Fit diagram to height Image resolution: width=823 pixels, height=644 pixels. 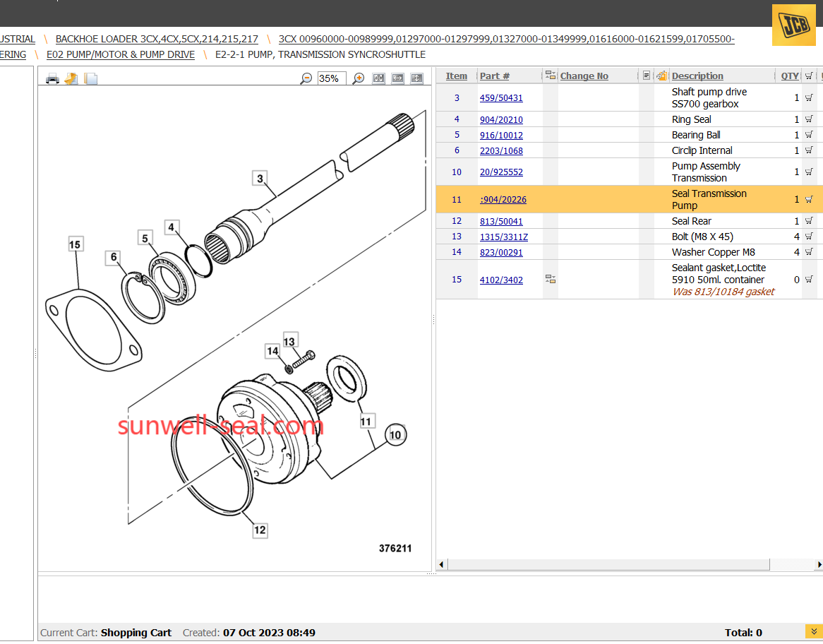pos(417,78)
